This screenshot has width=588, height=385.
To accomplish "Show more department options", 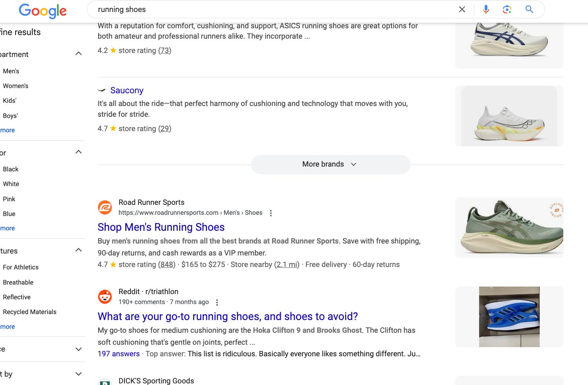I will pos(8,130).
